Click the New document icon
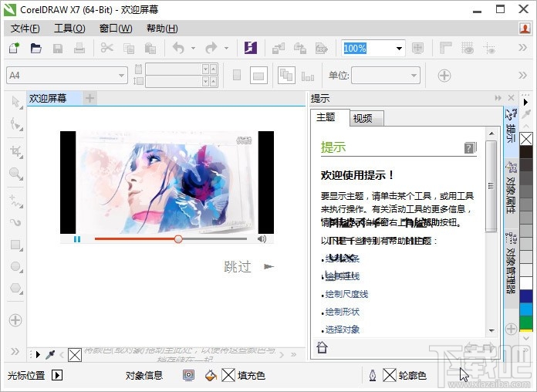The image size is (537, 392). (x=14, y=48)
